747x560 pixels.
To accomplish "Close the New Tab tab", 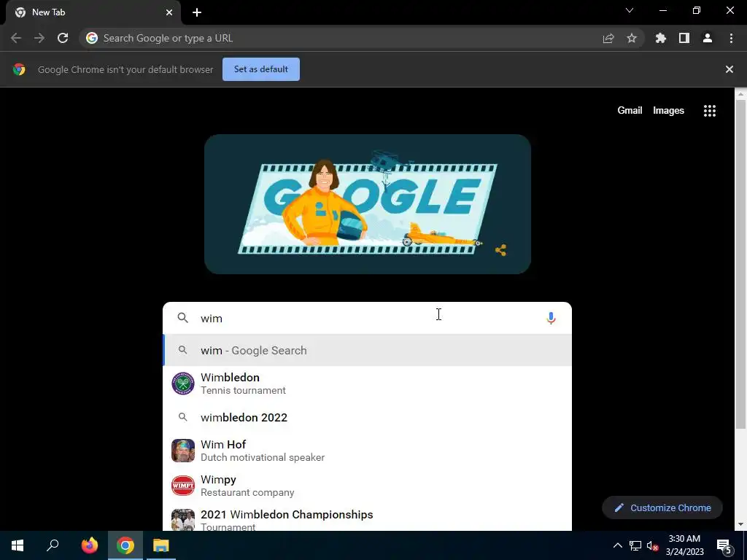I will click(x=169, y=12).
